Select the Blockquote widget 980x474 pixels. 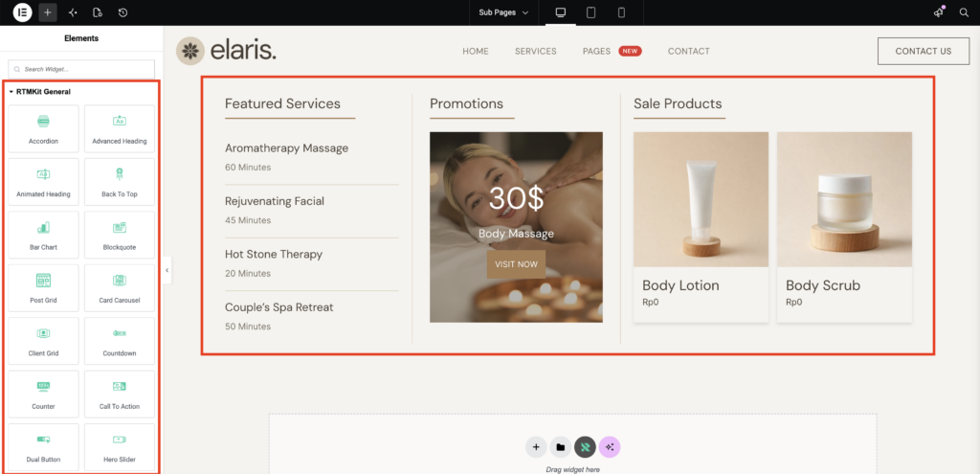120,235
